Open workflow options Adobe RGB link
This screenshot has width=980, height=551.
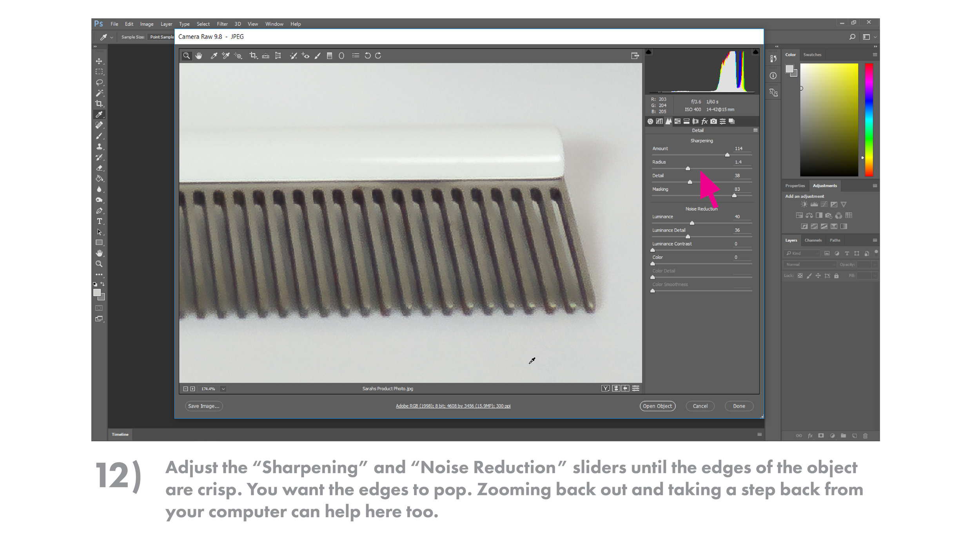tap(453, 406)
